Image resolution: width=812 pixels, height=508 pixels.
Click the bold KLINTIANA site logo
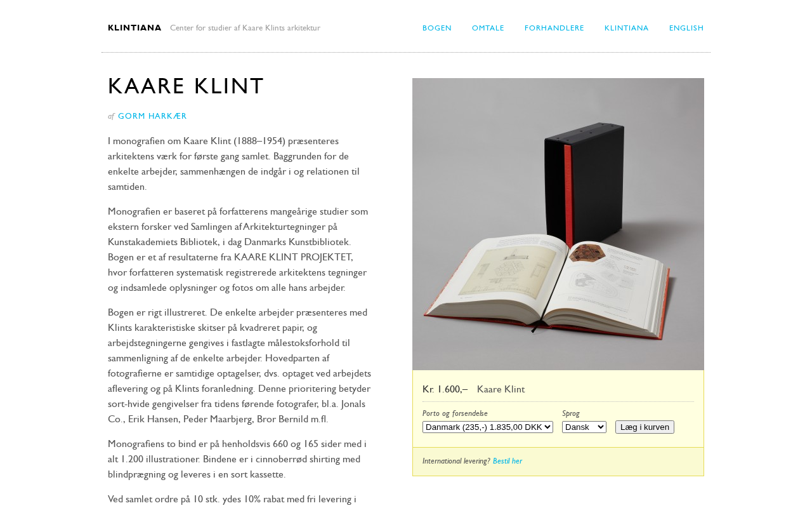point(134,28)
